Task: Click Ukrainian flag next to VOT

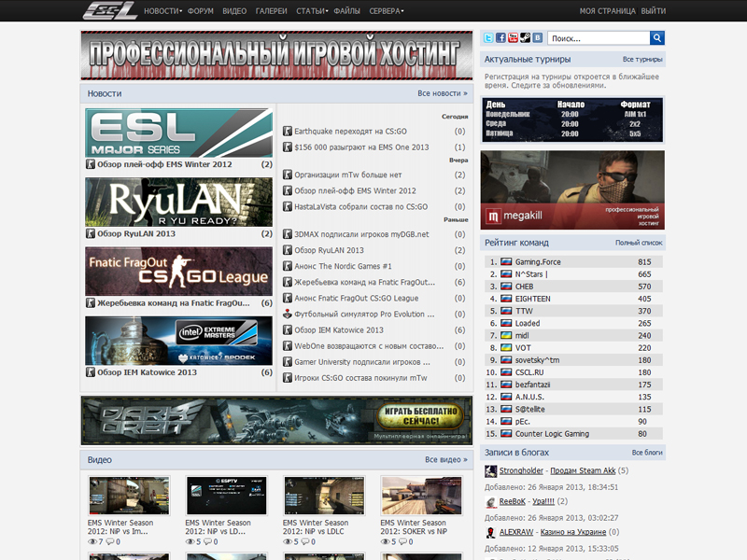Action: (x=506, y=347)
